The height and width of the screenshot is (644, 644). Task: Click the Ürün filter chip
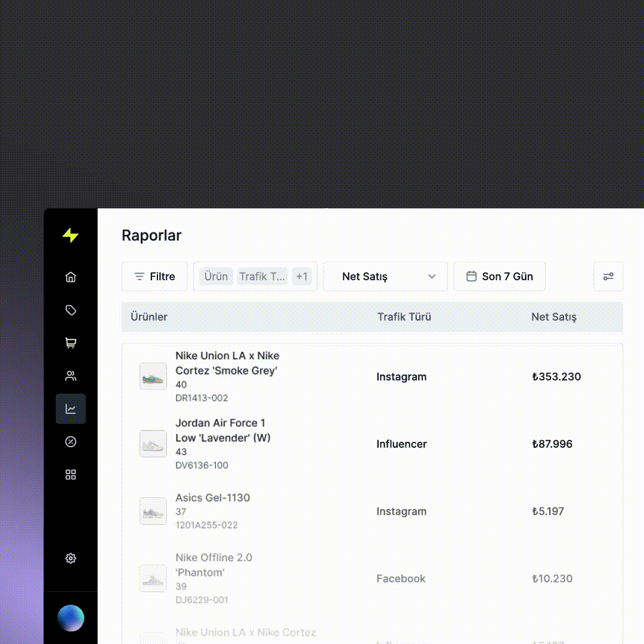click(x=216, y=277)
